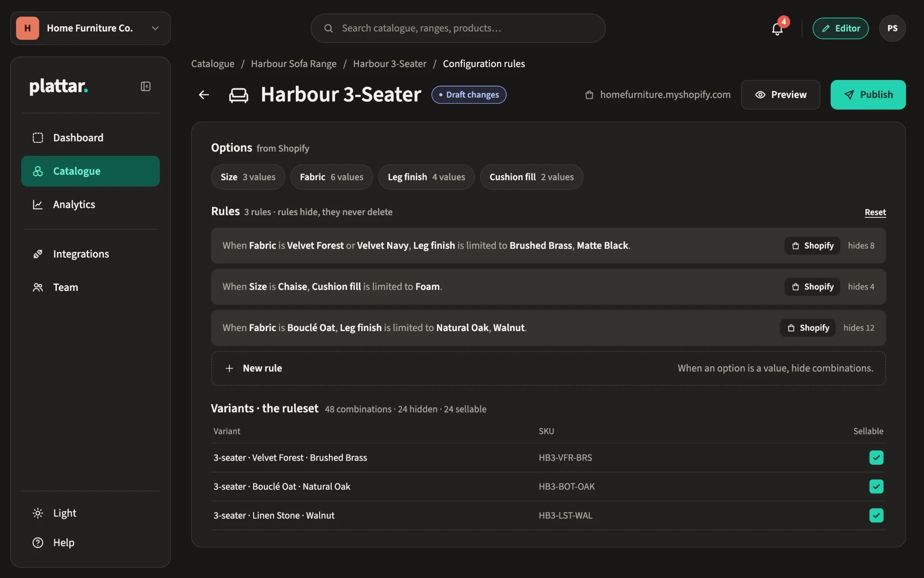924x578 pixels.
Task: Collapse the sidebar panel icon
Action: (146, 86)
